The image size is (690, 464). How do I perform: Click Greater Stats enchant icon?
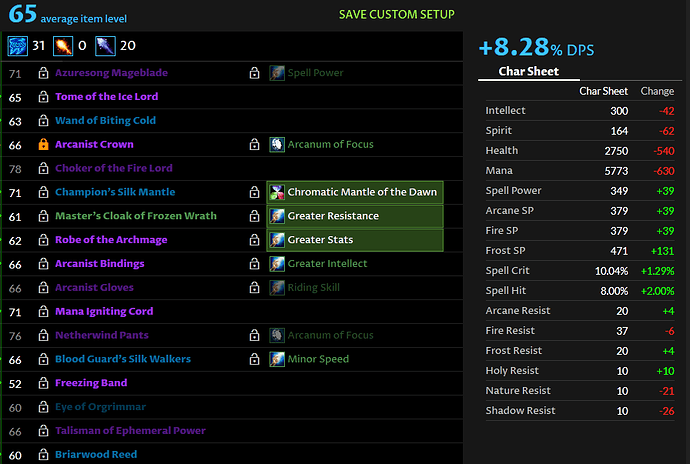click(277, 240)
